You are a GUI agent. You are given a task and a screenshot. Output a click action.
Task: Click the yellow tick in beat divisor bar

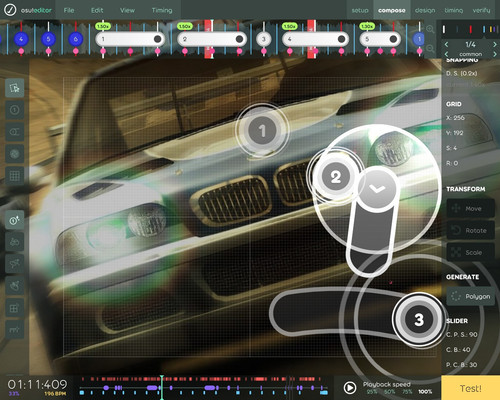(491, 30)
